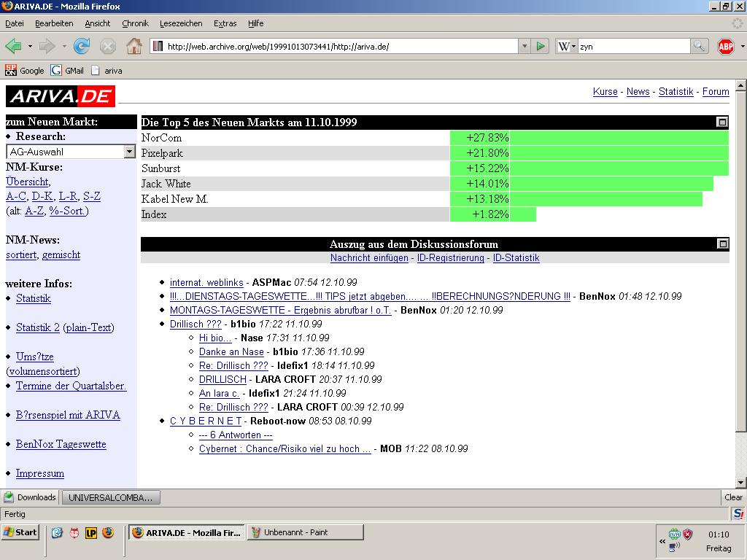Open the AG-Auswahl dropdown
This screenshot has width=747, height=560.
130,152
